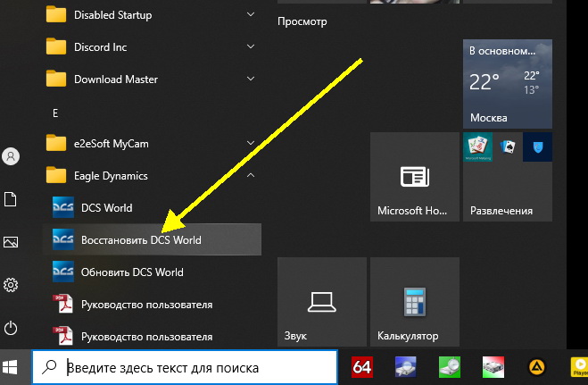Image resolution: width=588 pixels, height=385 pixels.
Task: Open the DCS World app icon
Action: [x=63, y=207]
